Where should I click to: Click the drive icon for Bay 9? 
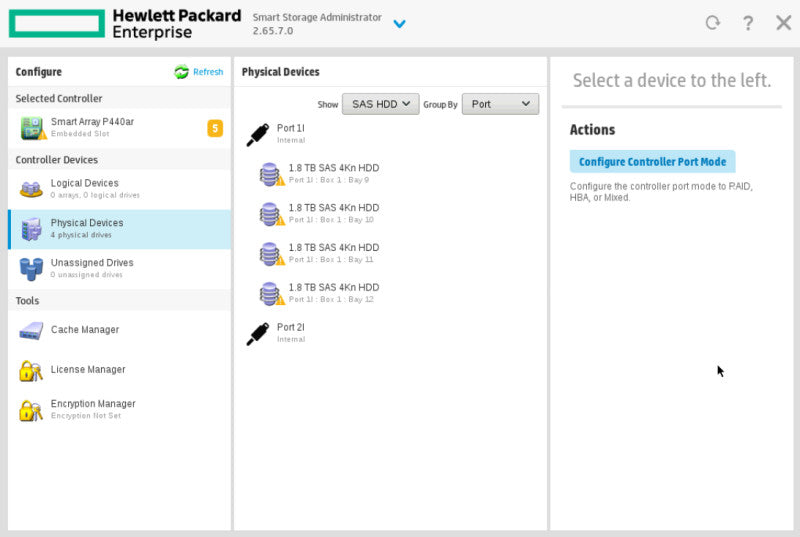tap(271, 174)
